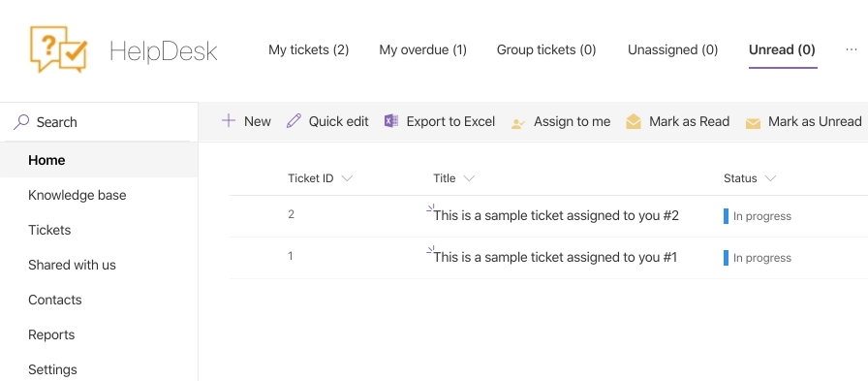This screenshot has width=868, height=381.
Task: Open sample ticket assigned to you #2
Action: 556,215
